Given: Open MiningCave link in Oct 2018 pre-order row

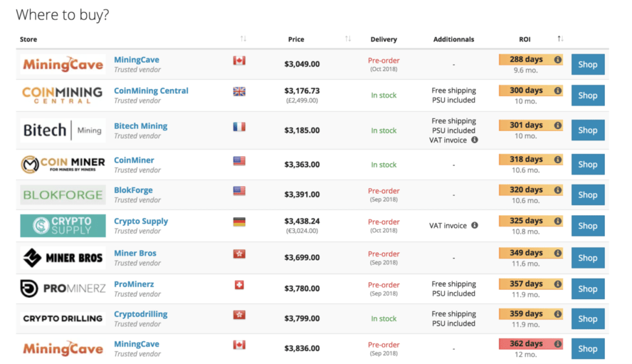Looking at the screenshot, I should pos(136,60).
